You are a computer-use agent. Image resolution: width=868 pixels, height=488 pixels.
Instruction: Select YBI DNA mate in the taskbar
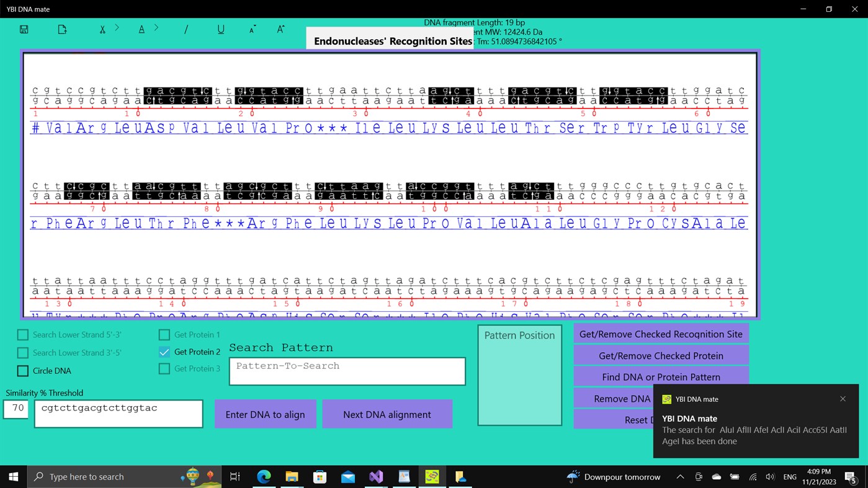(x=431, y=476)
